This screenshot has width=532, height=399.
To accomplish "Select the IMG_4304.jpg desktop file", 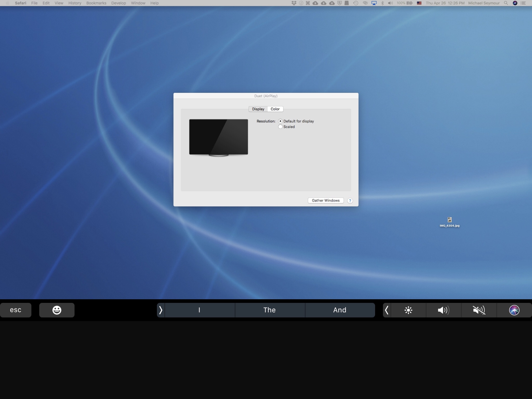I will (449, 220).
